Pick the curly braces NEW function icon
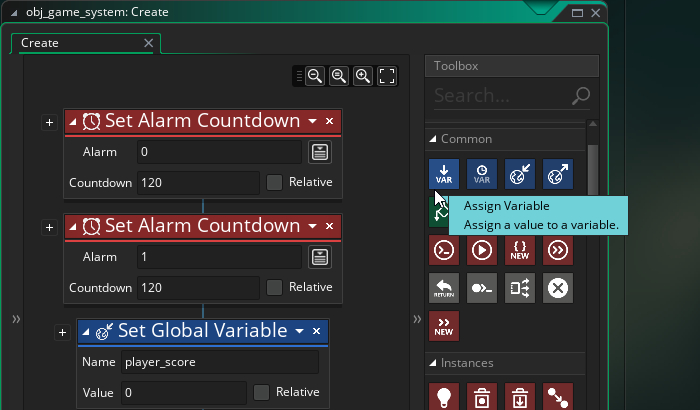Viewport: 700px width, 410px height. (520, 250)
